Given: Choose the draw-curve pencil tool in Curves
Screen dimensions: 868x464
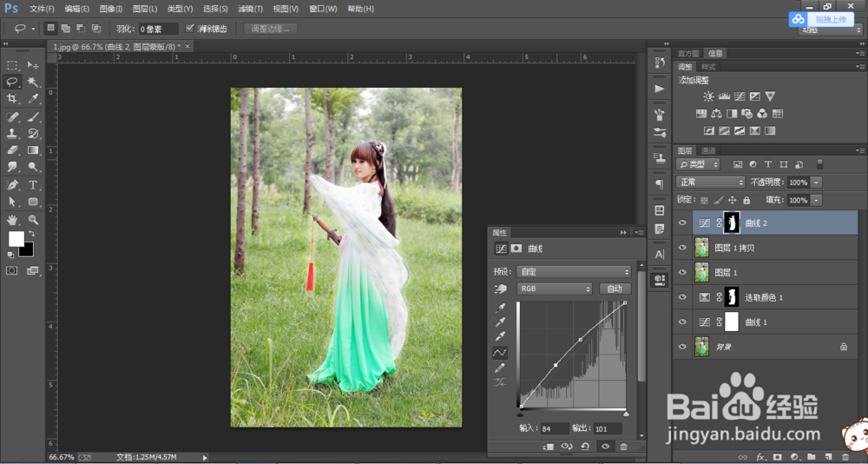Looking at the screenshot, I should pos(500,368).
